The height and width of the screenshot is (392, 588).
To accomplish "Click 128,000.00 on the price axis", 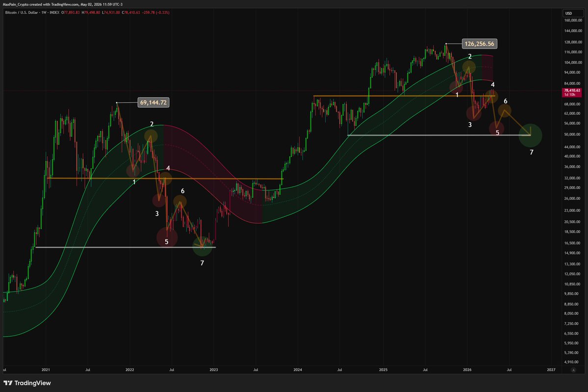I will [x=573, y=42].
